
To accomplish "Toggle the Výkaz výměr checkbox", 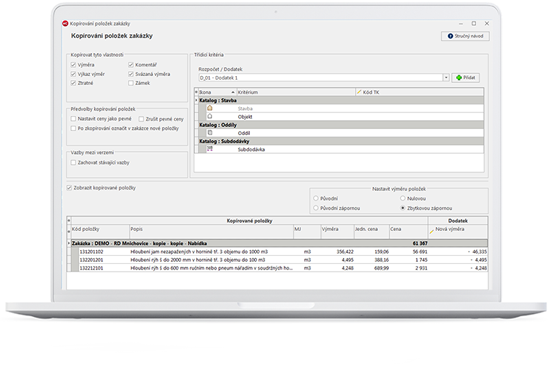I will pyautogui.click(x=73, y=74).
